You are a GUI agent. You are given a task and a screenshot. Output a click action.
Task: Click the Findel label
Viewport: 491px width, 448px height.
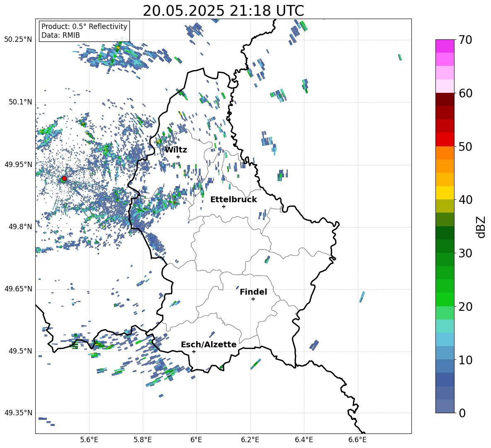(x=253, y=292)
